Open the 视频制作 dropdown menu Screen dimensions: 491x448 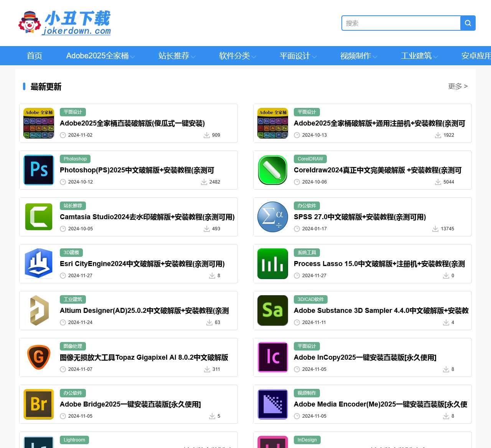pos(359,56)
